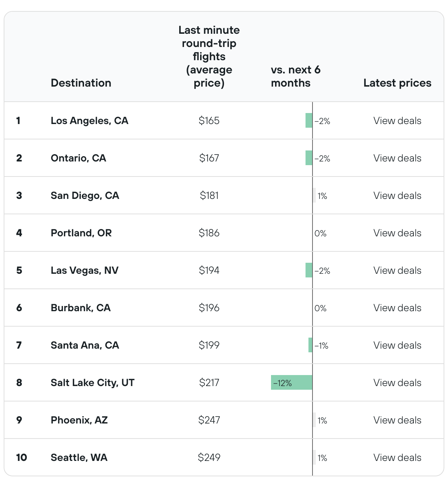Click the green -12% bar for Salt Lake City
Image resolution: width=448 pixels, height=480 pixels.
(x=292, y=383)
